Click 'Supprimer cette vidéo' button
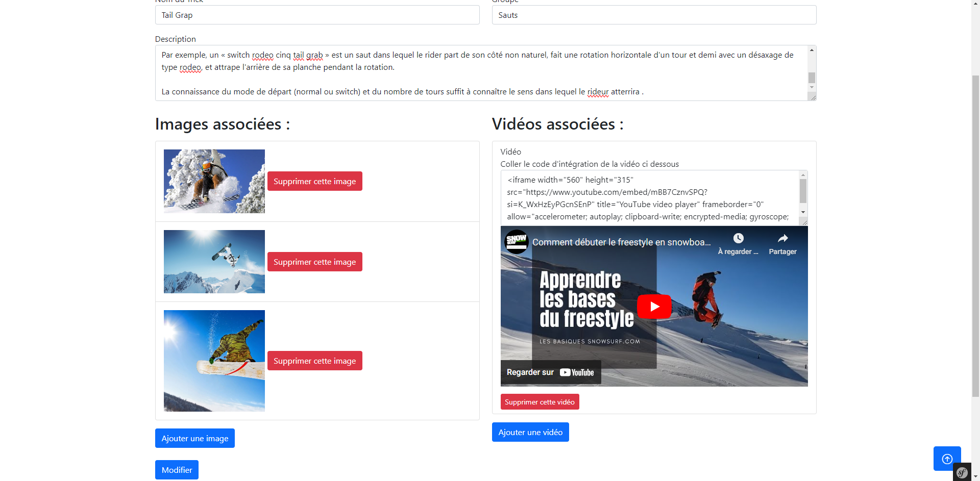 pos(540,402)
